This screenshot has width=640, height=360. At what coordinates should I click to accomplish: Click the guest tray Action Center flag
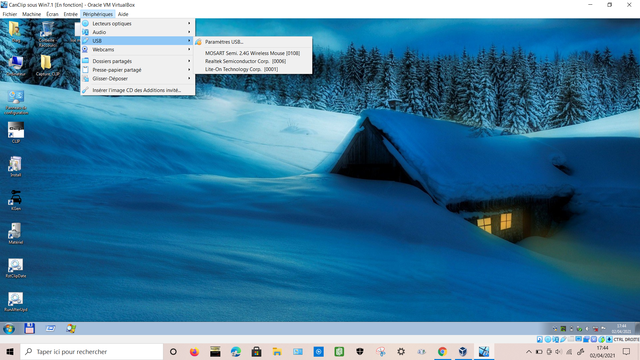coord(603,329)
